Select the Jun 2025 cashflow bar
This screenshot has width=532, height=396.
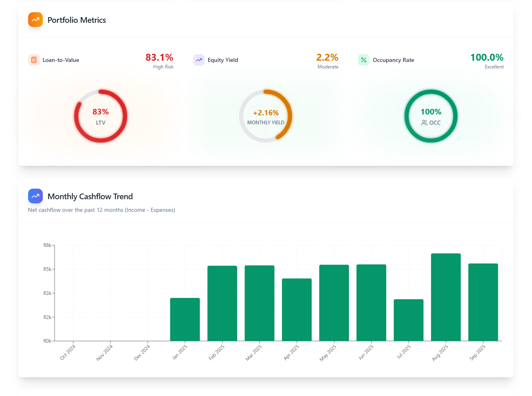coord(372,303)
